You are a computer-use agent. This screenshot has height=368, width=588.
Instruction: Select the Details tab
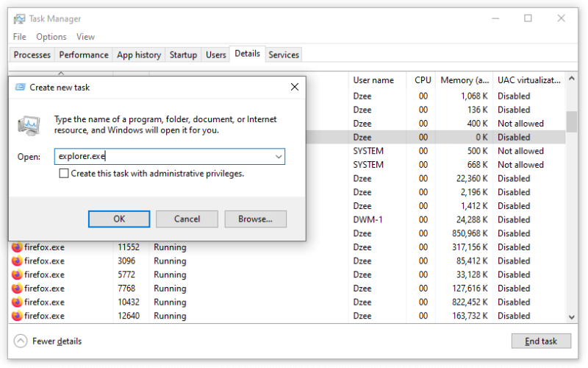click(x=248, y=54)
